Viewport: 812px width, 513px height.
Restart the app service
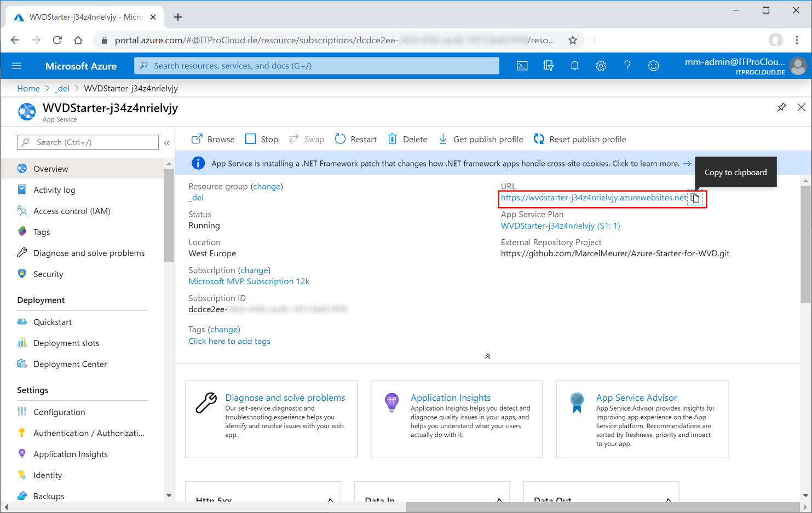click(x=356, y=139)
